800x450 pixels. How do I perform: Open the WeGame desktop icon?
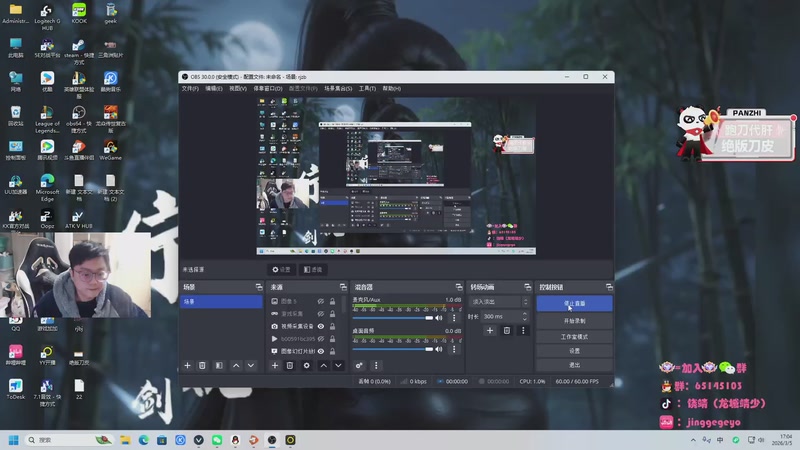110,151
